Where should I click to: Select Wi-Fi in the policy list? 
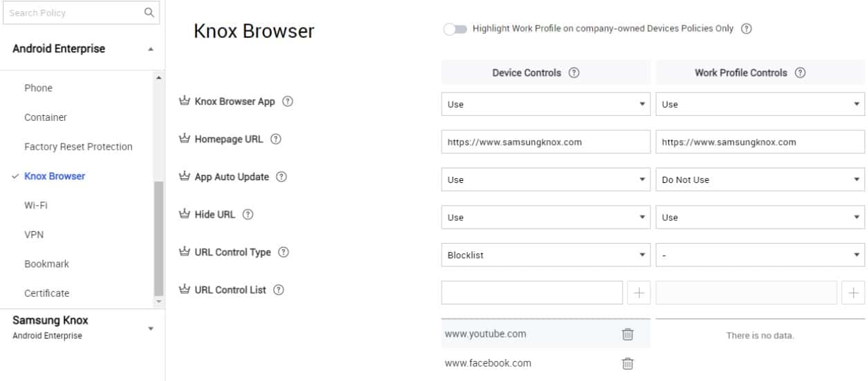36,205
